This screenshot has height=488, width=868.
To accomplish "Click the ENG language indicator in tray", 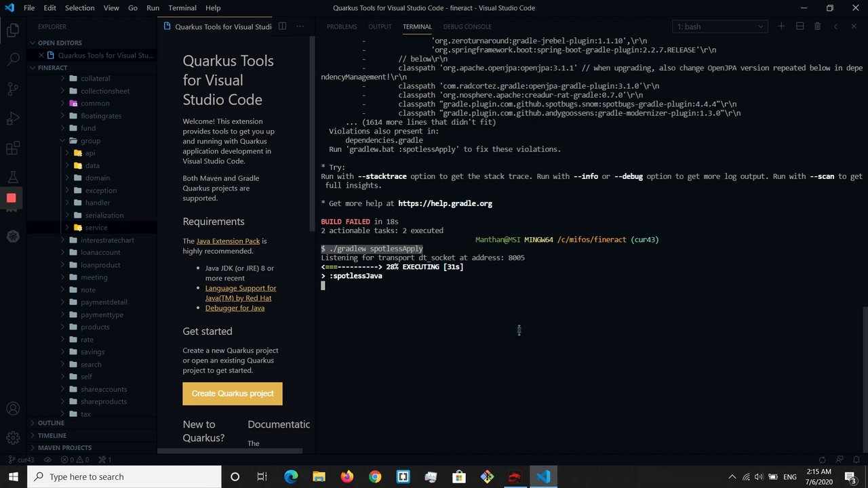I will click(x=790, y=476).
